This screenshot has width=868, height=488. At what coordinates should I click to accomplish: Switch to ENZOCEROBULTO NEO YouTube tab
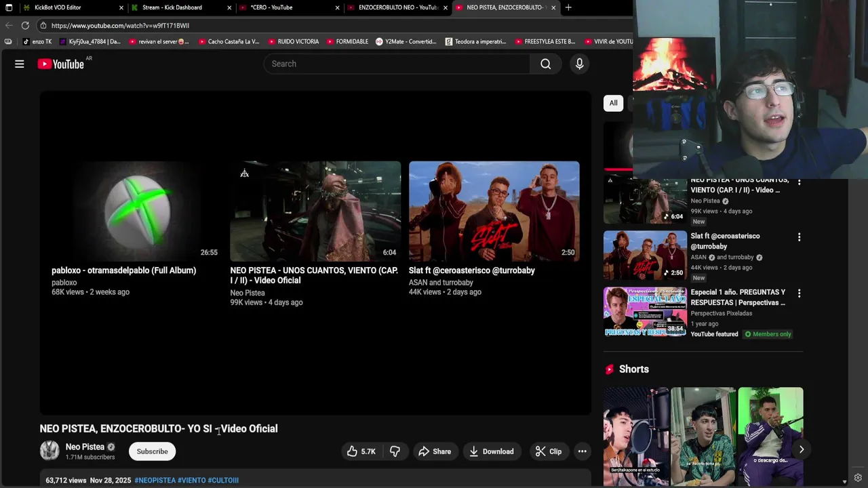click(x=398, y=7)
